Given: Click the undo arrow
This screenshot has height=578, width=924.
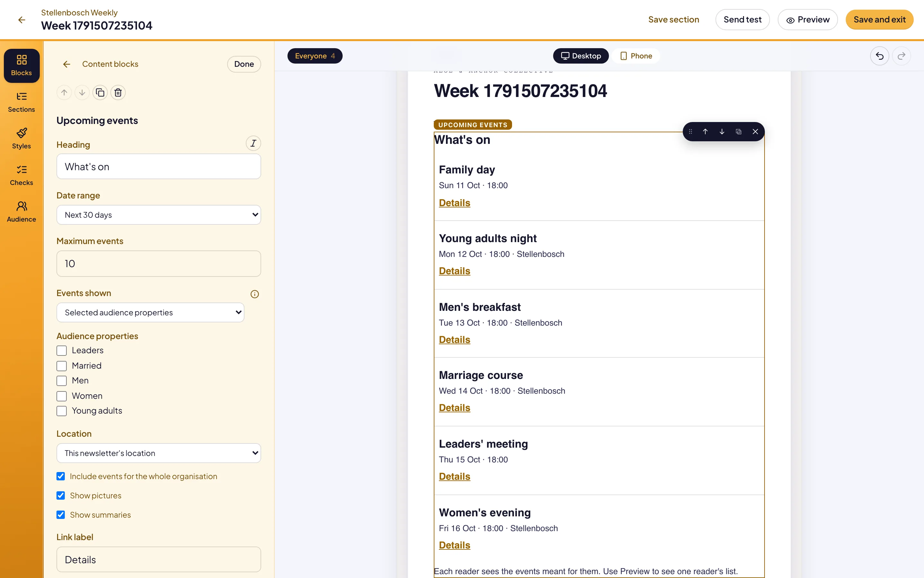Looking at the screenshot, I should tap(880, 56).
